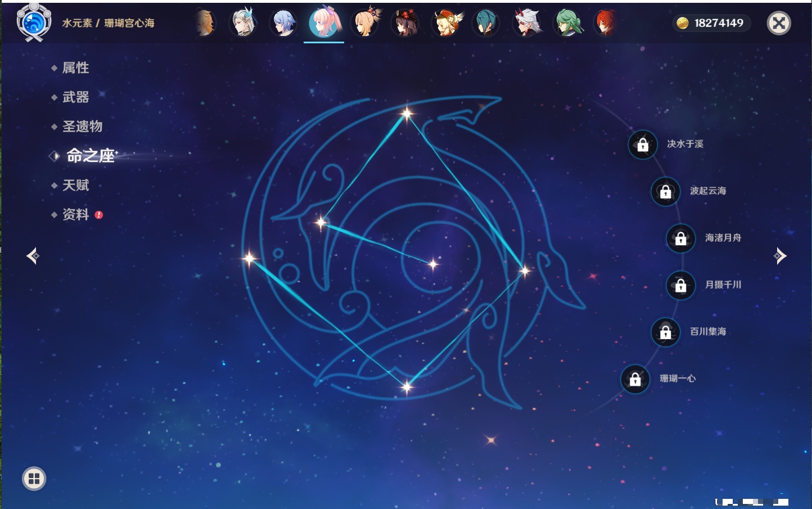
Task: Select the 波起云海 constellation label
Action: (709, 191)
